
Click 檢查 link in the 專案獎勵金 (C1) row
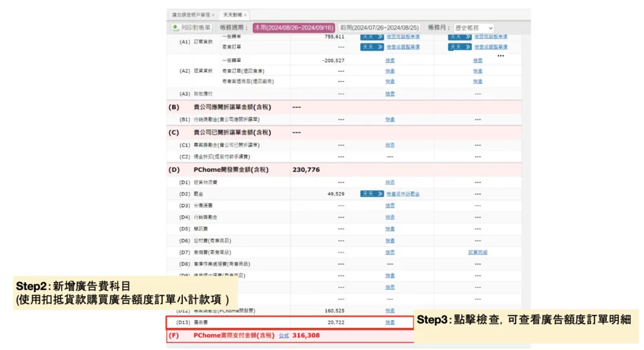pos(390,145)
